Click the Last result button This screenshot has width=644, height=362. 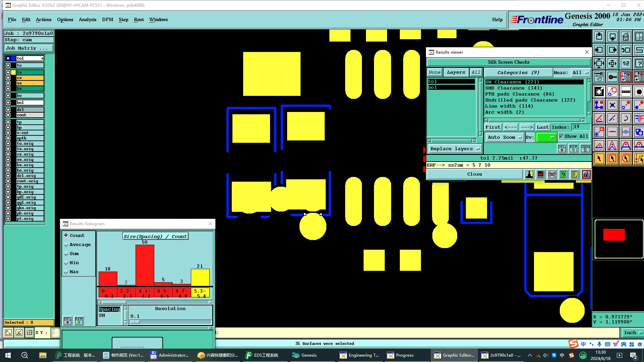[x=542, y=127]
